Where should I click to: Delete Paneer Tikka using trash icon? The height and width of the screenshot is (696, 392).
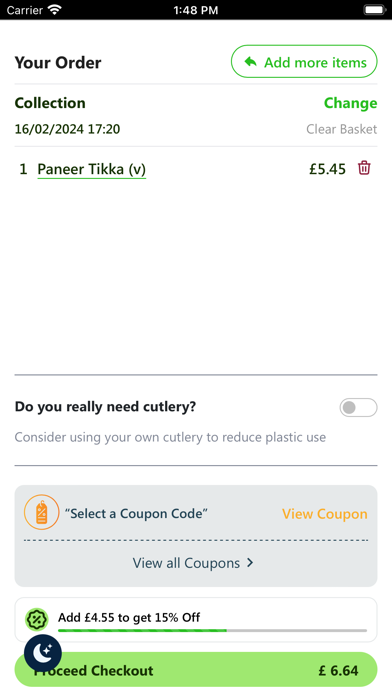click(x=364, y=168)
